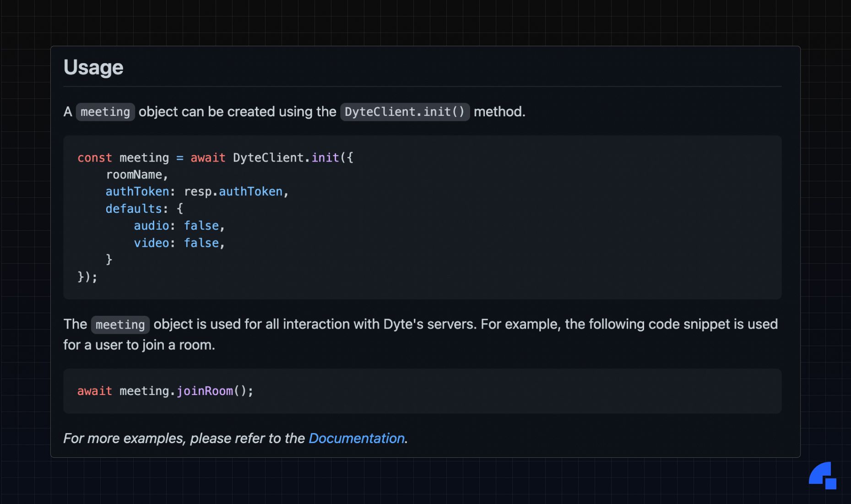The height and width of the screenshot is (504, 851).
Task: Click the inline DyteClient.init() code tag
Action: [405, 112]
